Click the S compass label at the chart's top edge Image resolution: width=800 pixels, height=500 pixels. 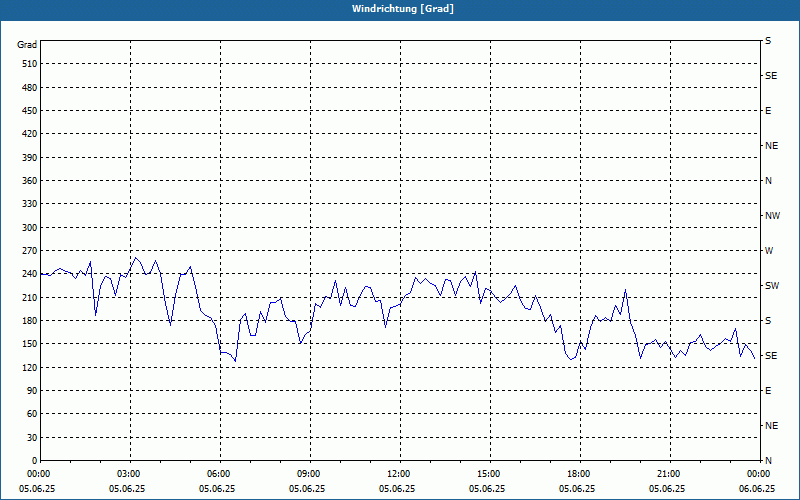tap(768, 41)
